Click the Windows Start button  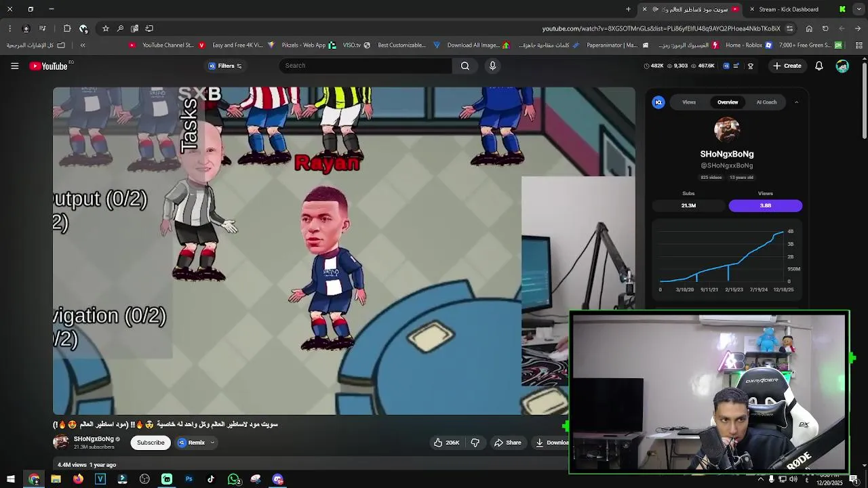(x=11, y=479)
